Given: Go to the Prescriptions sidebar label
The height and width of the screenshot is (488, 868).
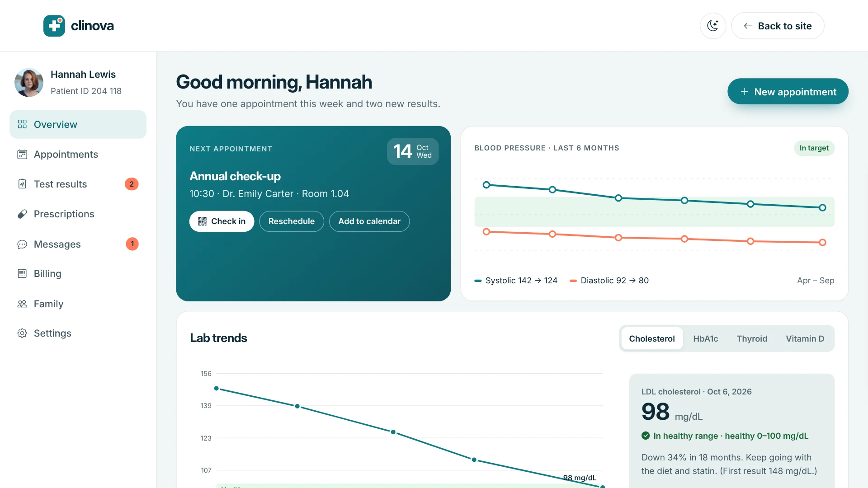Looking at the screenshot, I should pos(64,214).
